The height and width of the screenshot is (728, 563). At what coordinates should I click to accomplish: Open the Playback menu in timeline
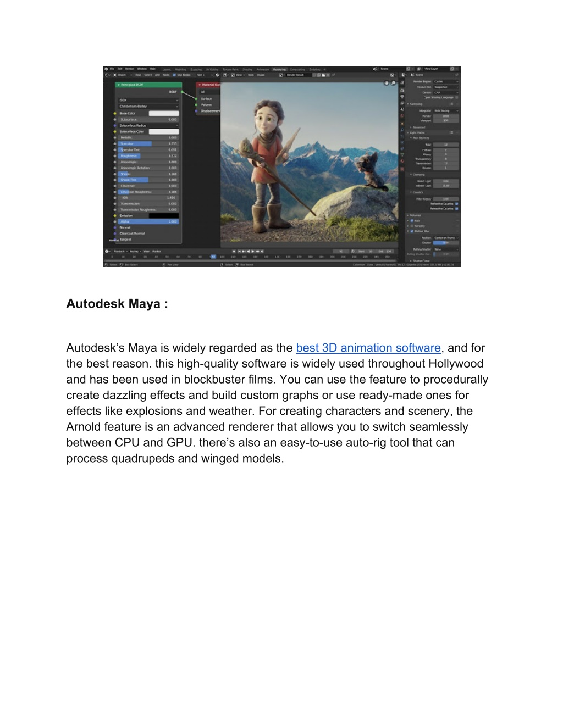(120, 251)
